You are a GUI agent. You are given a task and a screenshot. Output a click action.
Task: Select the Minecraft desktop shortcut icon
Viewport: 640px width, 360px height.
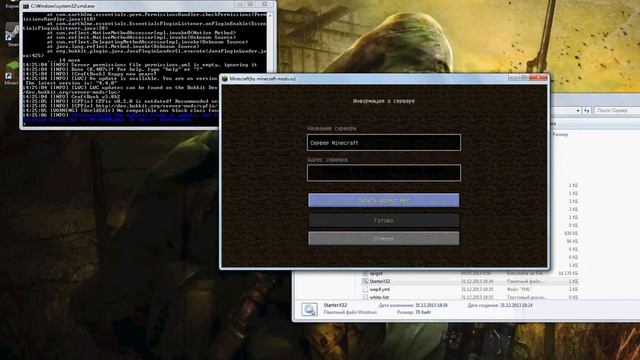(x=11, y=73)
